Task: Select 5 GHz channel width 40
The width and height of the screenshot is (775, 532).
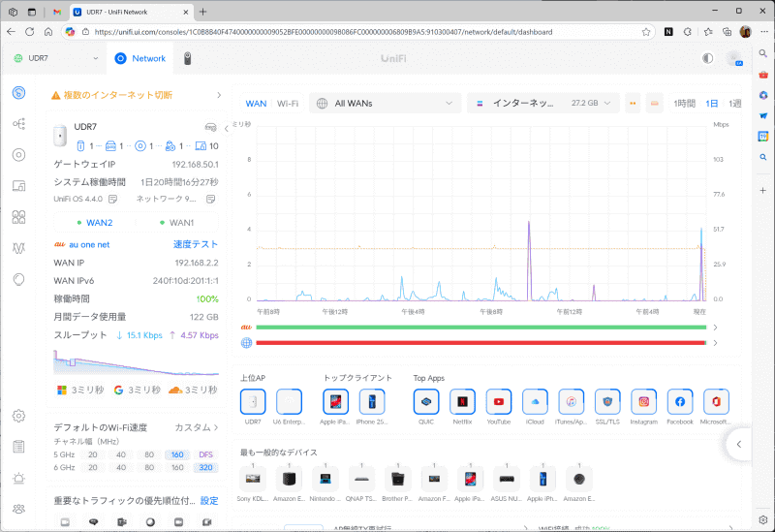Action: pos(120,454)
